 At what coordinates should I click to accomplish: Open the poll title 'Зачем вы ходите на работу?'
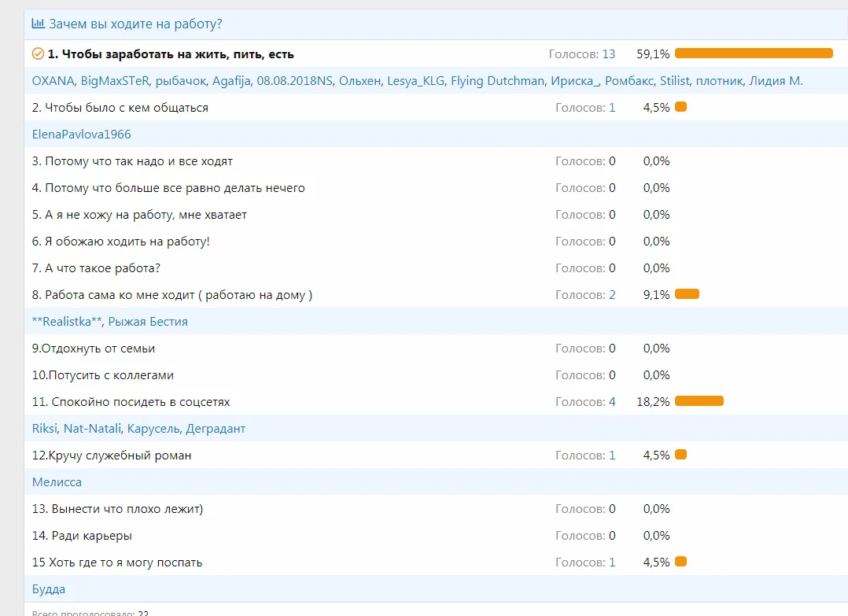[x=135, y=24]
